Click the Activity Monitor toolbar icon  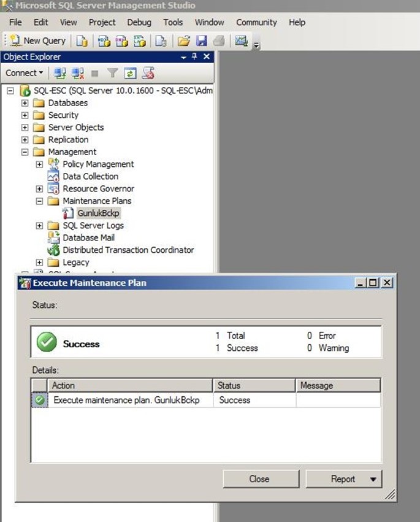click(x=241, y=41)
